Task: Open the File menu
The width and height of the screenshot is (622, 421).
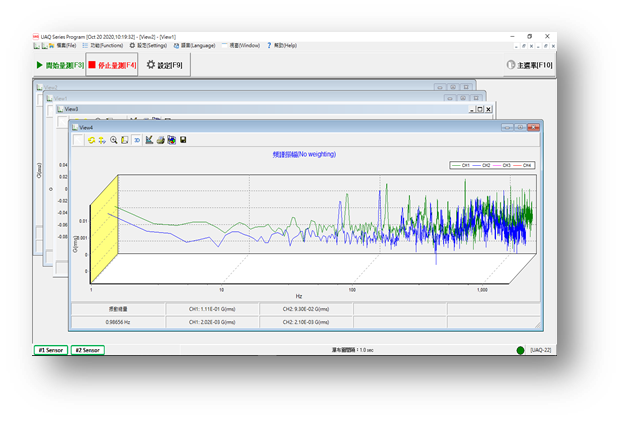Action: tap(69, 45)
